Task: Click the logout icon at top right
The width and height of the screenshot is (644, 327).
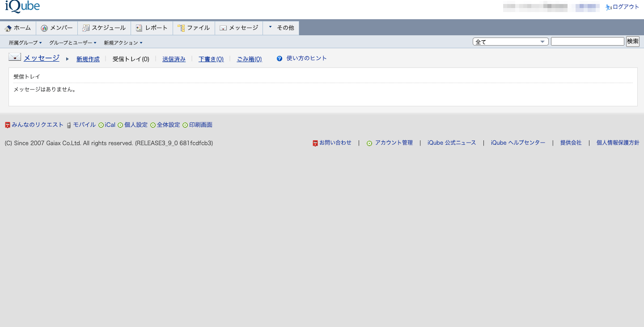Action: pos(608,7)
